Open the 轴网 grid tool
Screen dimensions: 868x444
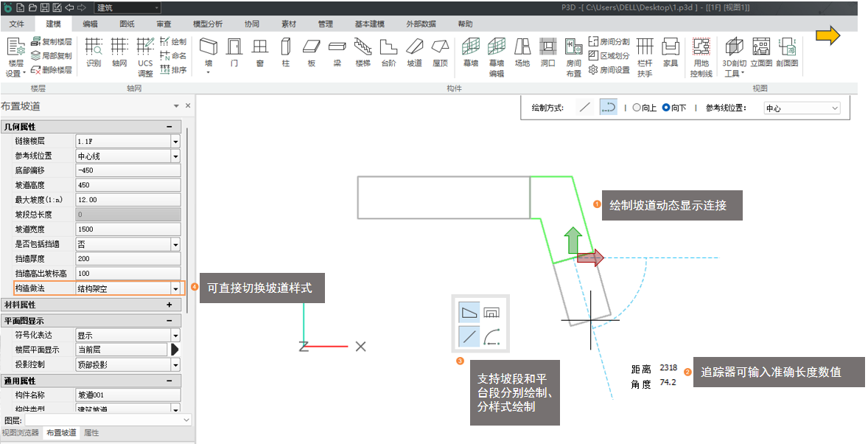pos(119,52)
